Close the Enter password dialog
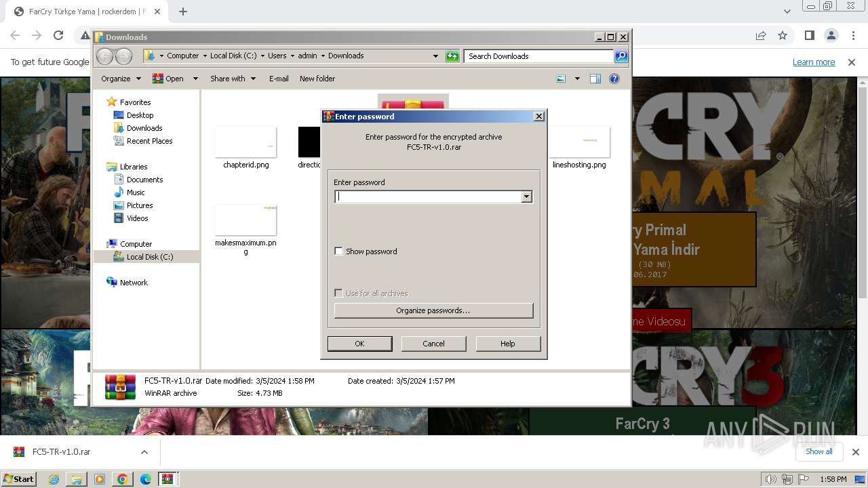868x488 pixels. pos(539,117)
